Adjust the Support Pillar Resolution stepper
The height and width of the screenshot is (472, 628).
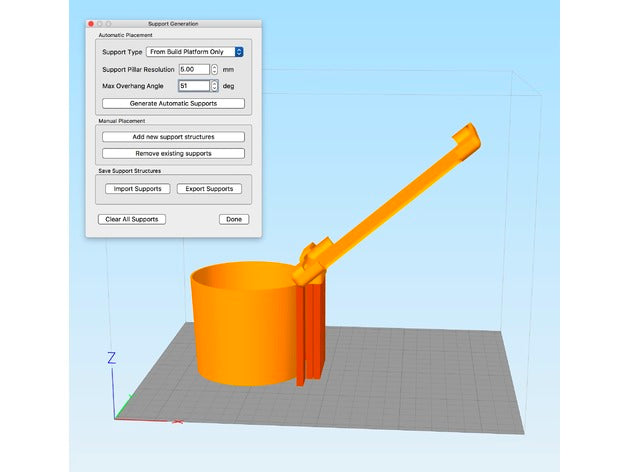pyautogui.click(x=214, y=69)
